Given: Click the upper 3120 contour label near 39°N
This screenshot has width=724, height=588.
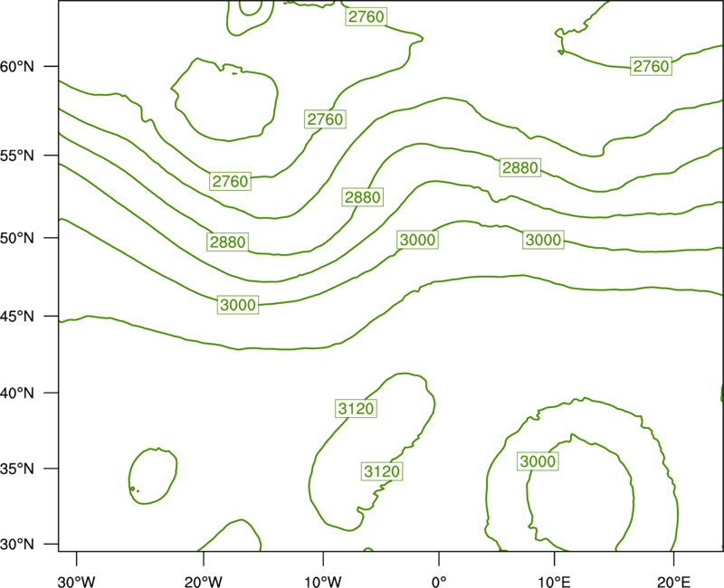Looking at the screenshot, I should (356, 409).
